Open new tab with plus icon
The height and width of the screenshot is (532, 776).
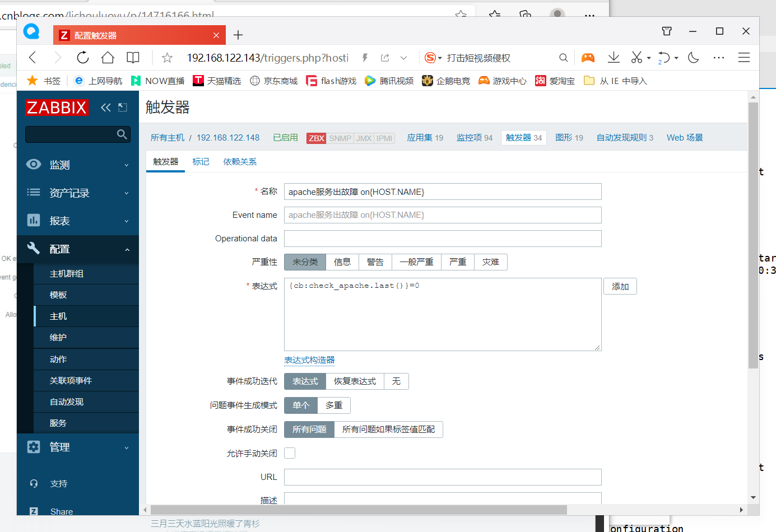238,35
